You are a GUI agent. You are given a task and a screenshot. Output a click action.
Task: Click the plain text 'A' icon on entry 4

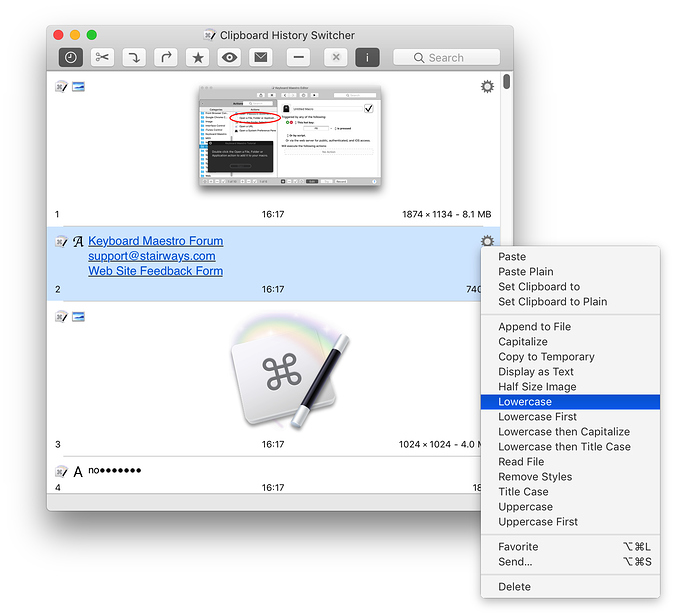(x=78, y=471)
